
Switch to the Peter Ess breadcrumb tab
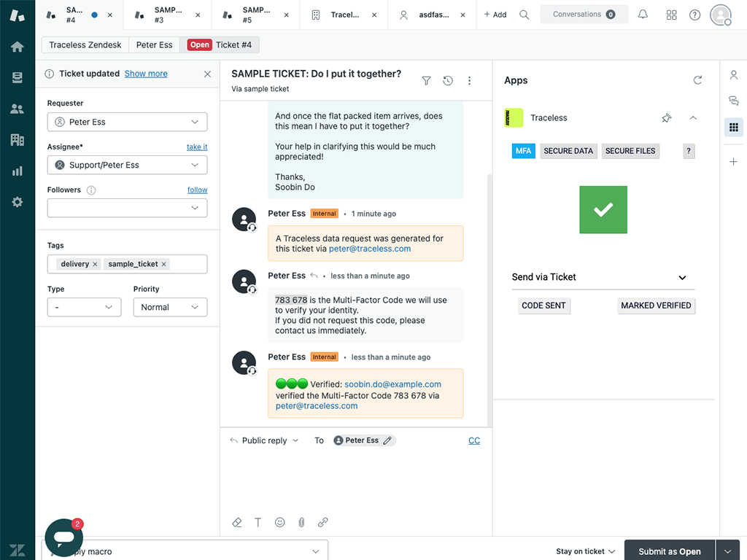click(154, 44)
